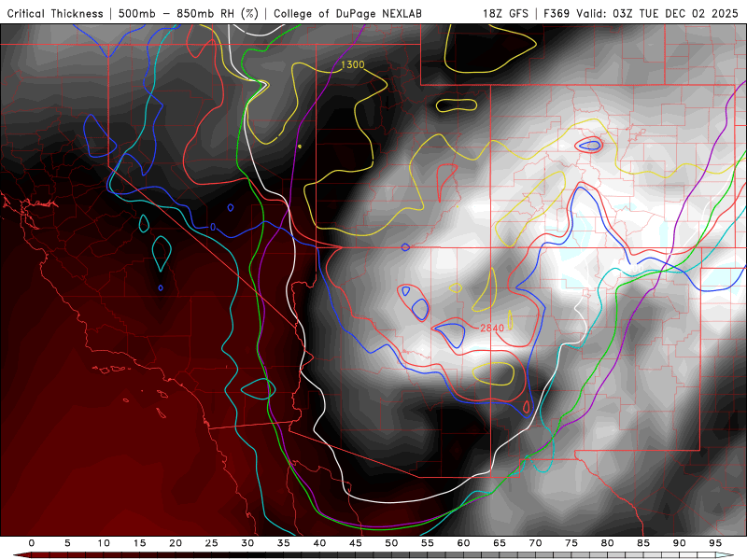Click the "65" value on the color scale
This screenshot has width=747, height=560.
pos(500,543)
